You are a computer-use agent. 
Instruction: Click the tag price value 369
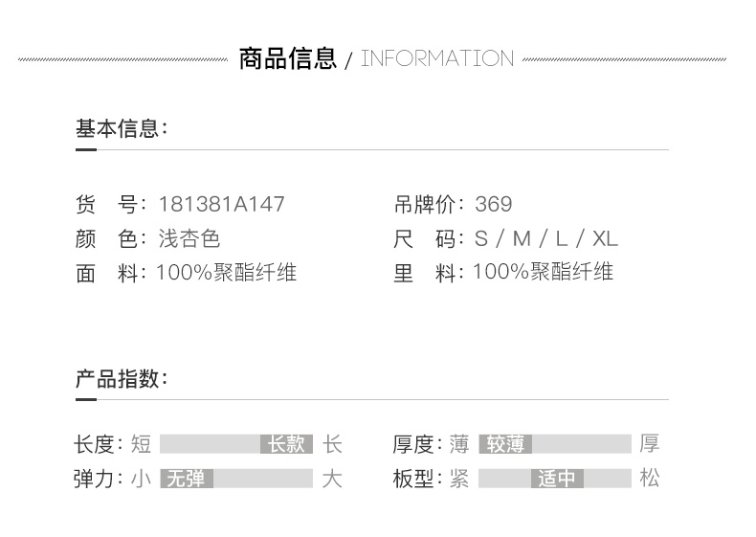tap(494, 204)
